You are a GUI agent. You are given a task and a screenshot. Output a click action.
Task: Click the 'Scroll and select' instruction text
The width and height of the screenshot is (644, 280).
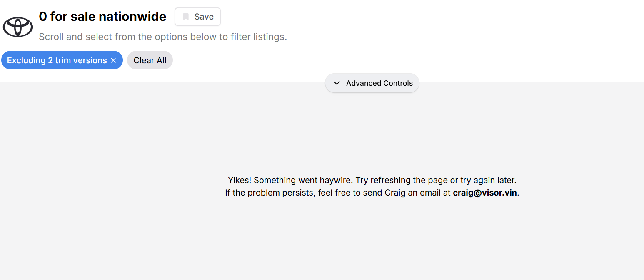point(163,37)
